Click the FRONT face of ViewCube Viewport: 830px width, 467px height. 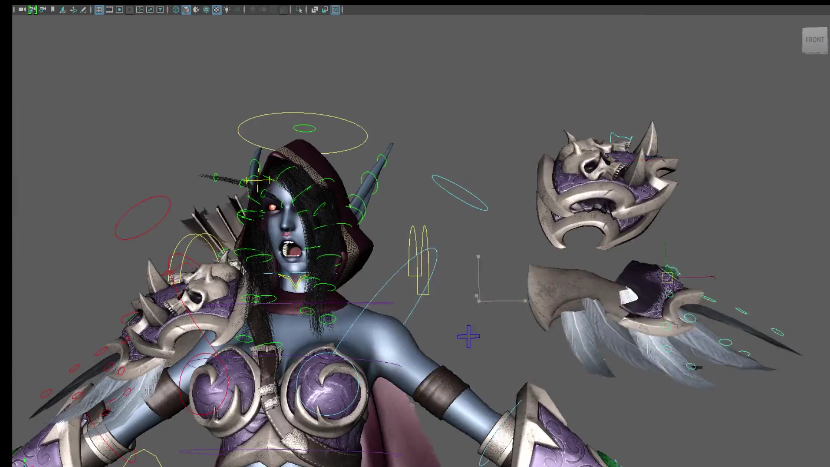[x=815, y=40]
